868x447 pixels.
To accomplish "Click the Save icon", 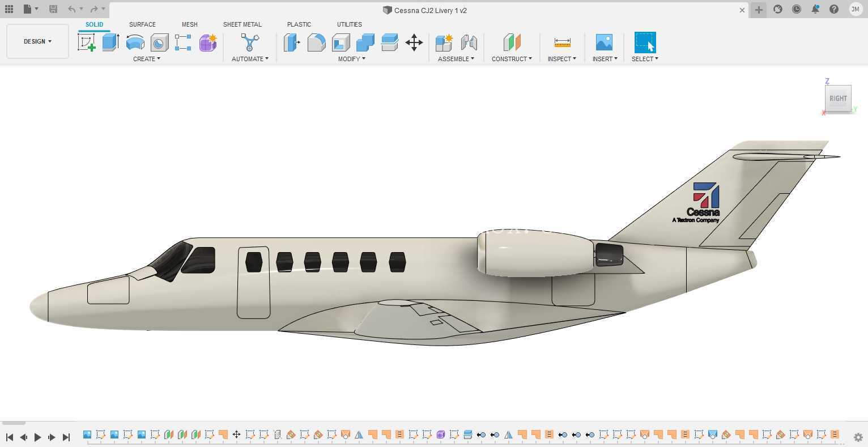I will click(53, 9).
